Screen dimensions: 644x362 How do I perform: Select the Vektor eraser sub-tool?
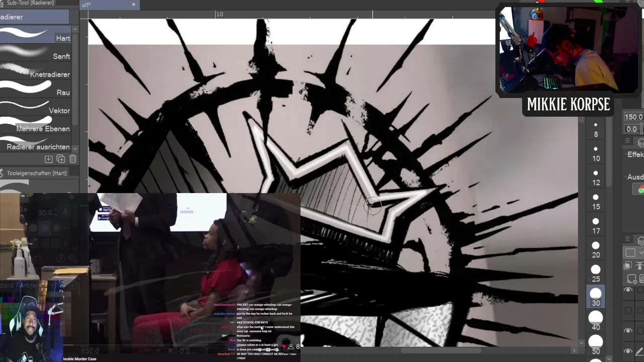35,107
